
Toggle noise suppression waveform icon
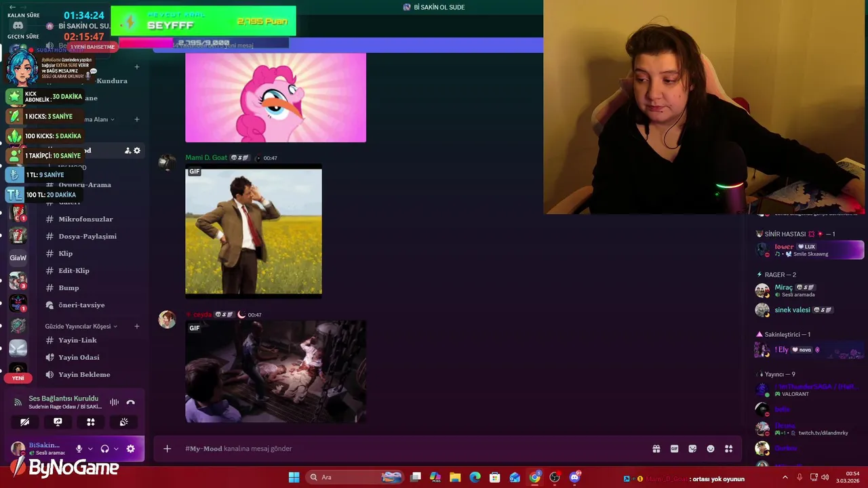[x=114, y=403]
